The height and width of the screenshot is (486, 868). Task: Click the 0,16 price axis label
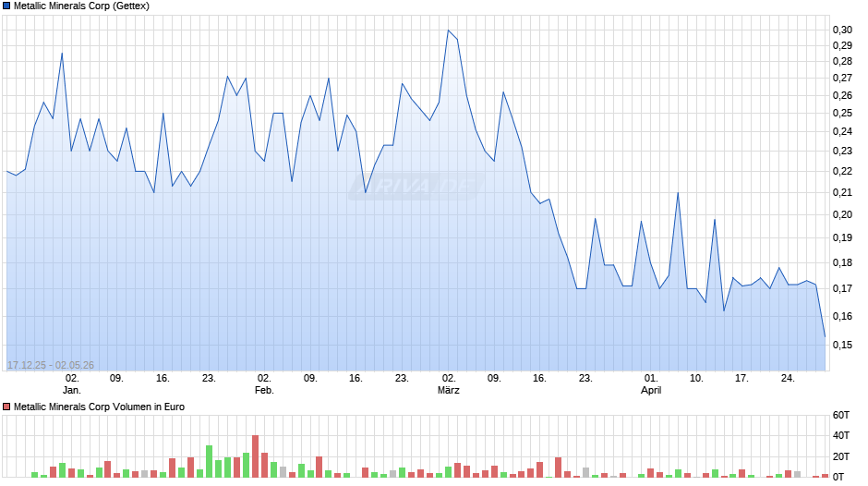point(842,316)
